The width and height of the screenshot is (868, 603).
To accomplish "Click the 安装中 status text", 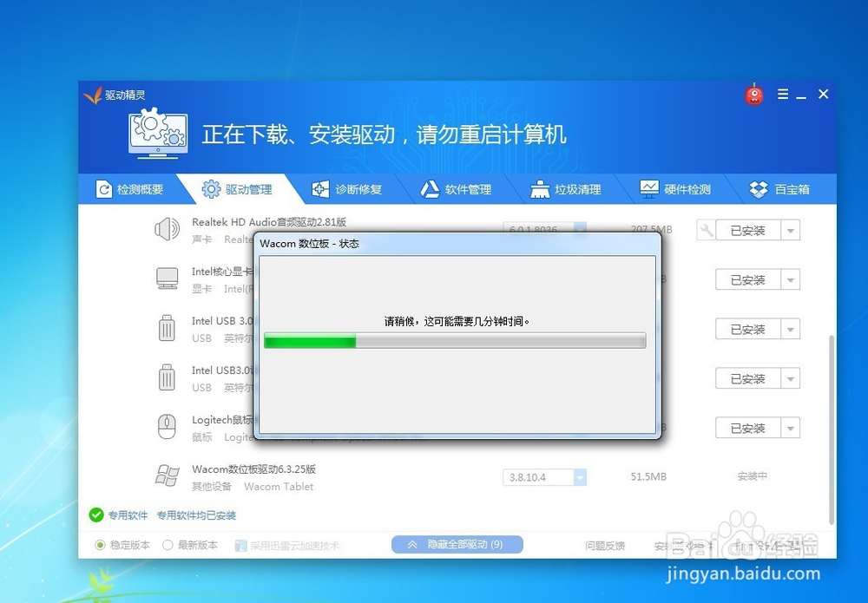I will pyautogui.click(x=753, y=475).
